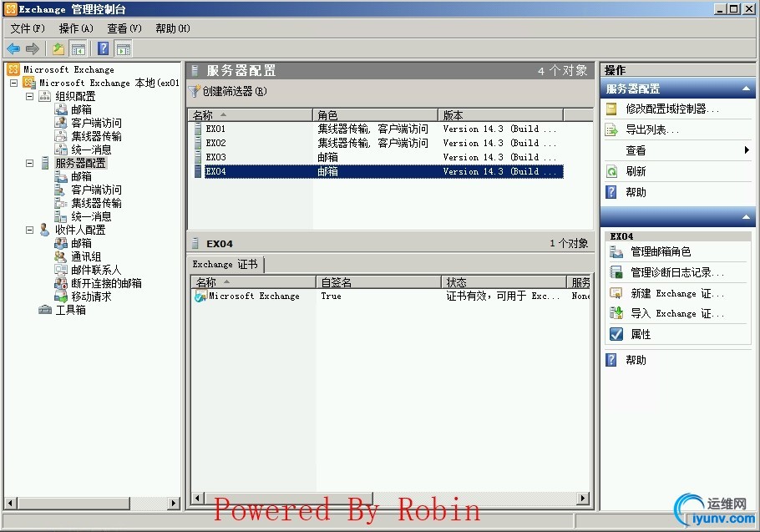Viewport: 760px width, 532px height.
Task: Select server row EX04
Action: pos(378,171)
